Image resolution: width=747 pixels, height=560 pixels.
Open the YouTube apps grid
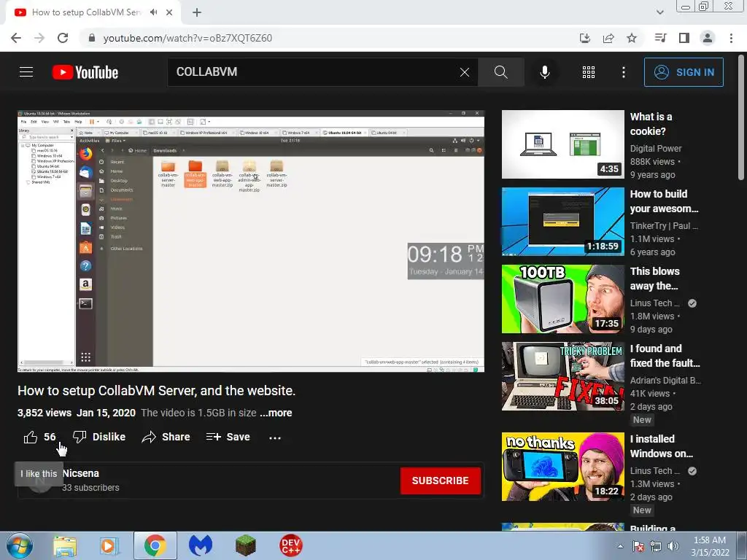click(x=589, y=72)
